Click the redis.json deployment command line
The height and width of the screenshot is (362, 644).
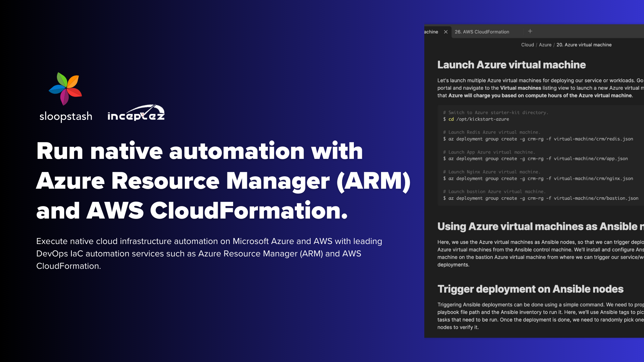click(538, 139)
